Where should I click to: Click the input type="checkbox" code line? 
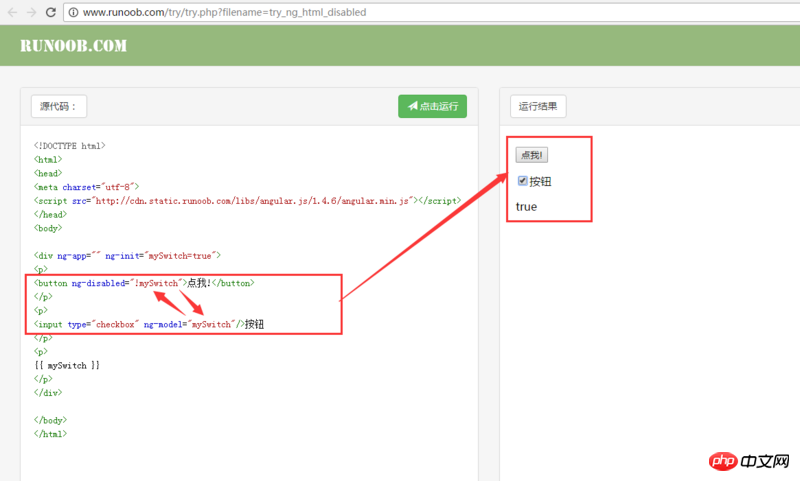pyautogui.click(x=149, y=324)
